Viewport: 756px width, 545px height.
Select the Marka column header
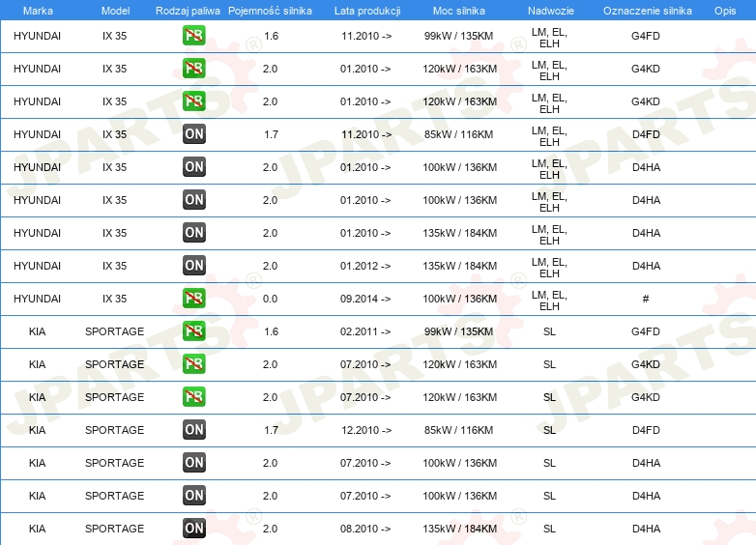pos(38,10)
